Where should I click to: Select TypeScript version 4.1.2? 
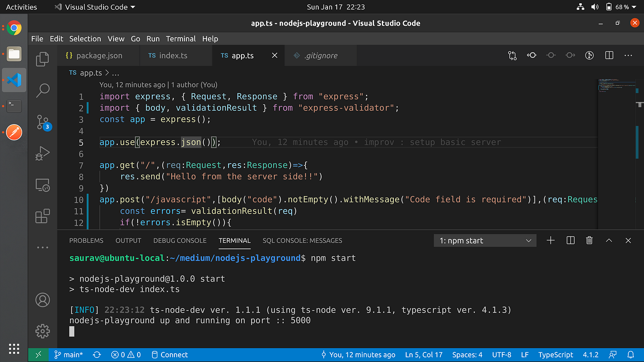pos(591,355)
